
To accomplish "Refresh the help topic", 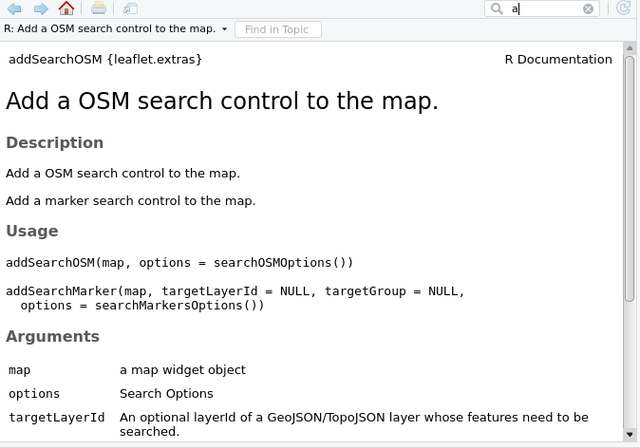I will coord(623,8).
